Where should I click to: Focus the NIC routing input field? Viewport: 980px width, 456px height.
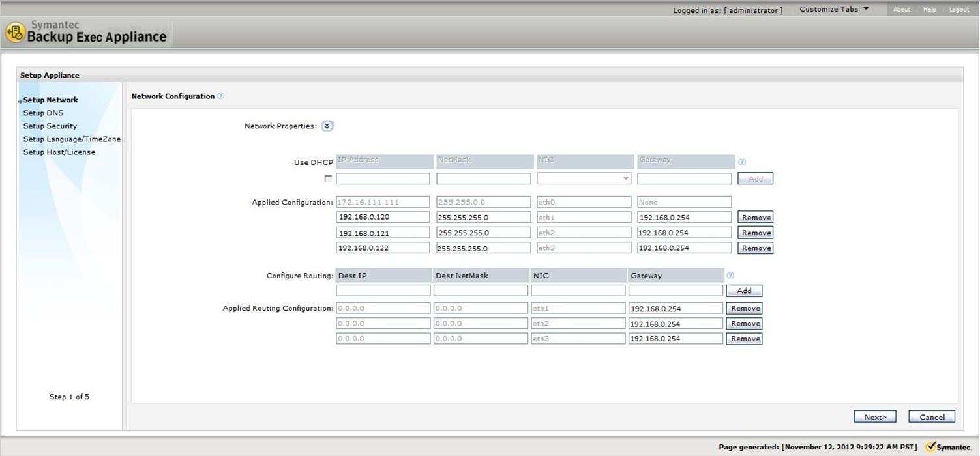[578, 291]
